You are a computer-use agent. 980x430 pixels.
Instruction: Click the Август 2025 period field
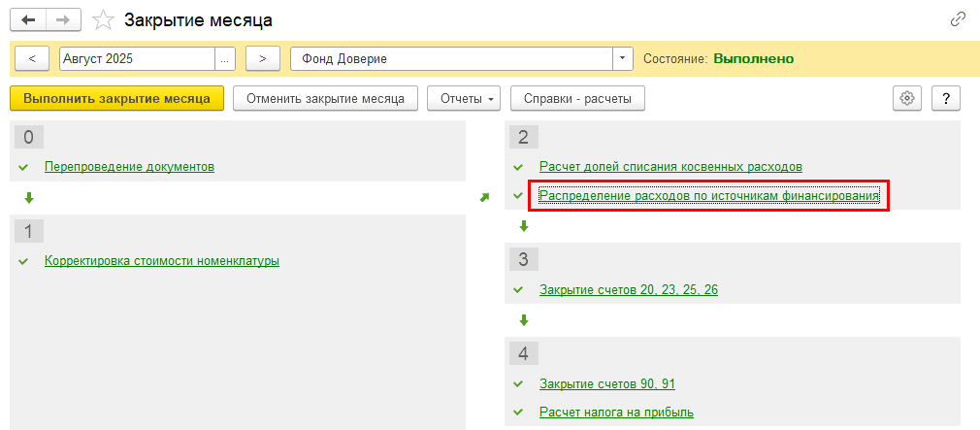click(x=136, y=59)
